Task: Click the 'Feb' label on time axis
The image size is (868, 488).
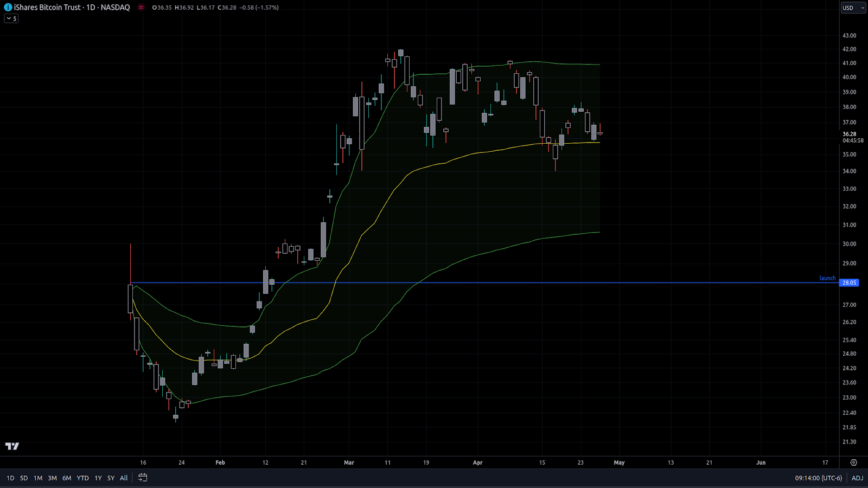Action: click(x=220, y=463)
